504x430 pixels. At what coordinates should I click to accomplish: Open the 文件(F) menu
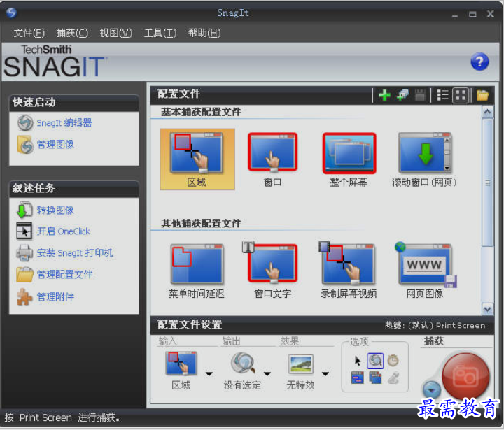29,33
